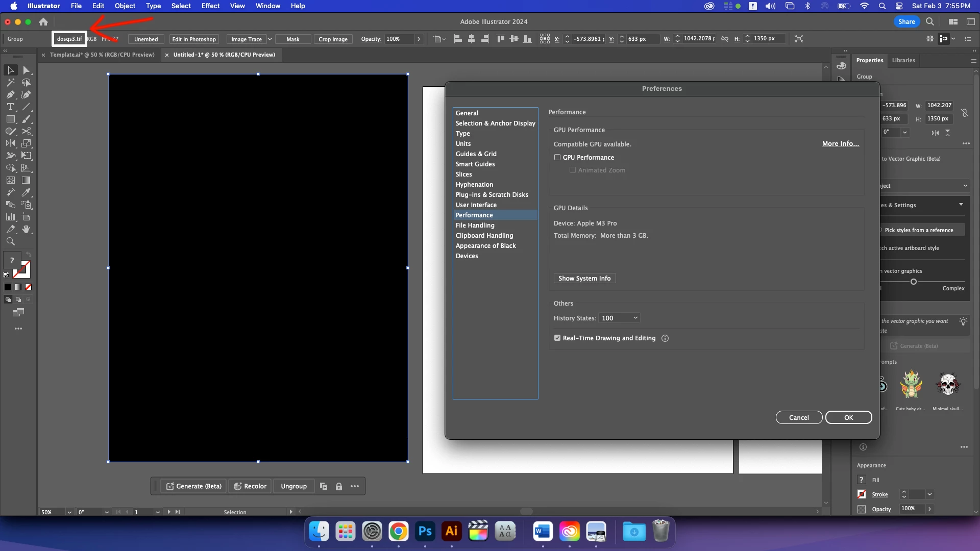980x551 pixels.
Task: Select the Pen tool
Action: (x=10, y=95)
